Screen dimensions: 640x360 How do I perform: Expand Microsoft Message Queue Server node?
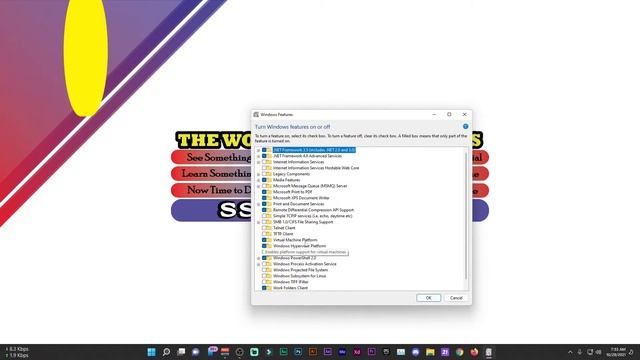pyautogui.click(x=258, y=186)
